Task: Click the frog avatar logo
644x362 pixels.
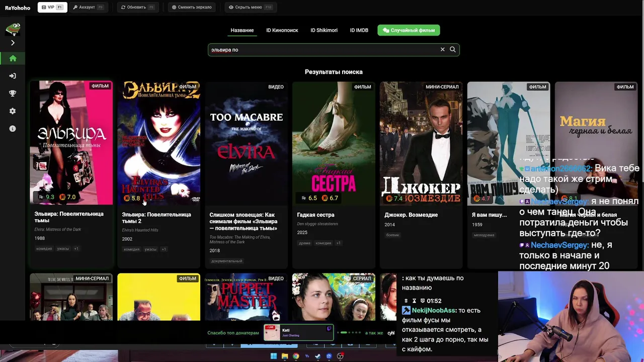Action: (x=13, y=29)
